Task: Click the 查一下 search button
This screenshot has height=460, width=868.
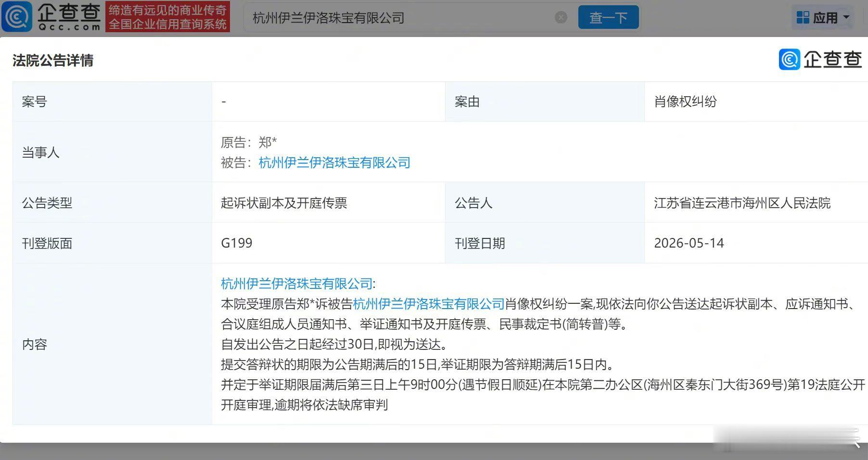Action: coord(608,18)
